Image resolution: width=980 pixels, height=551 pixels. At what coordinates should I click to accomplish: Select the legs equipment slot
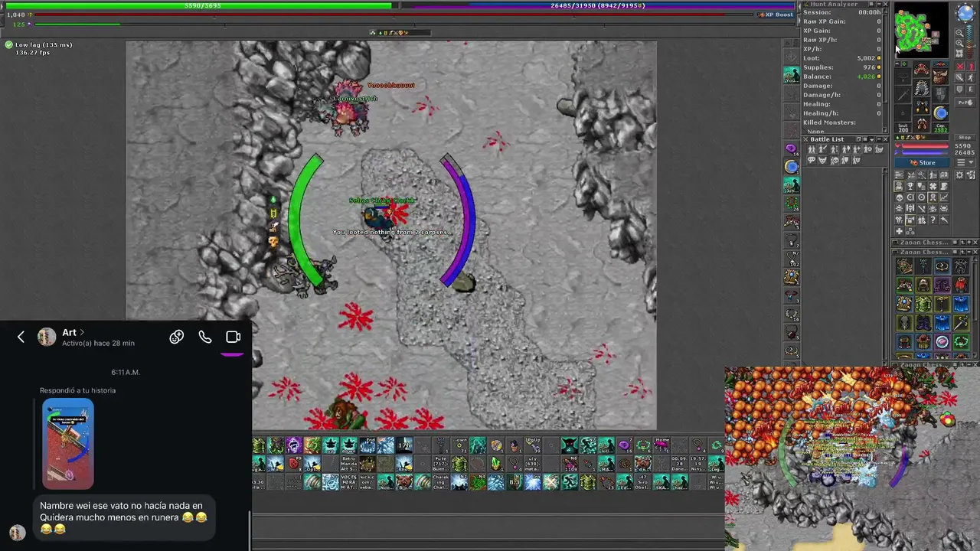pos(922,106)
